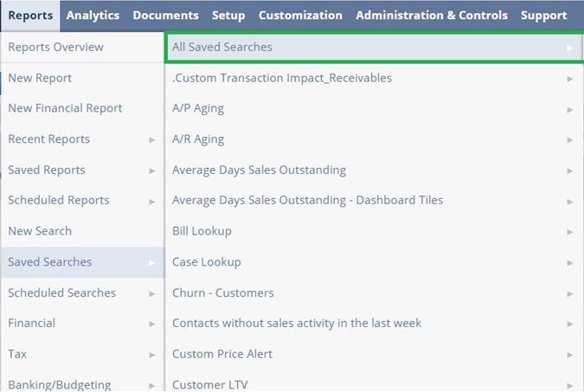Expand the Tax submenu arrow
The width and height of the screenshot is (584, 392).
151,355
